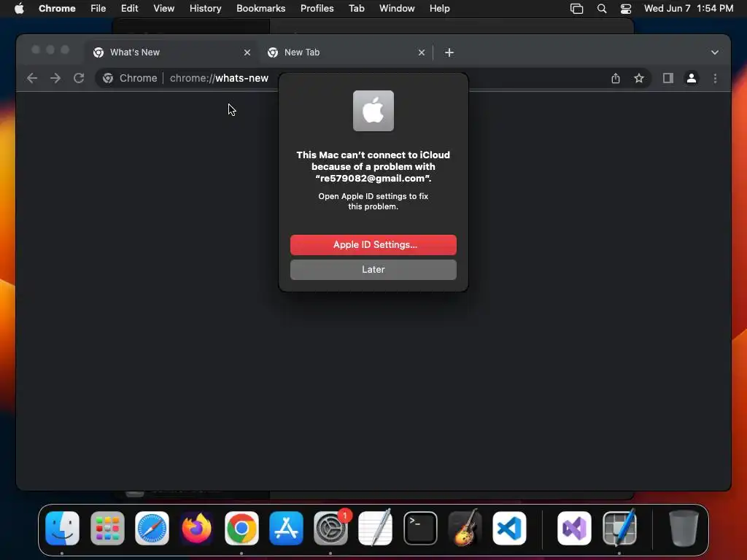Switch to the What's New tab
This screenshot has height=560, width=747.
coord(171,52)
